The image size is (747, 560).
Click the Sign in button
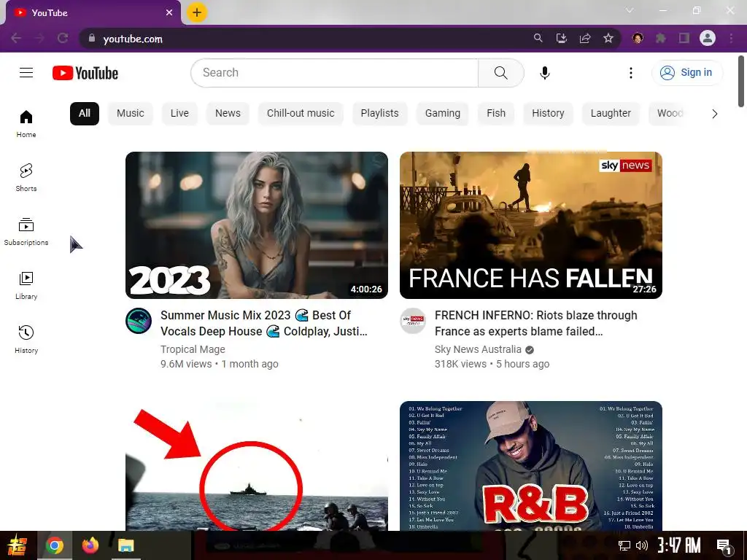(x=686, y=73)
